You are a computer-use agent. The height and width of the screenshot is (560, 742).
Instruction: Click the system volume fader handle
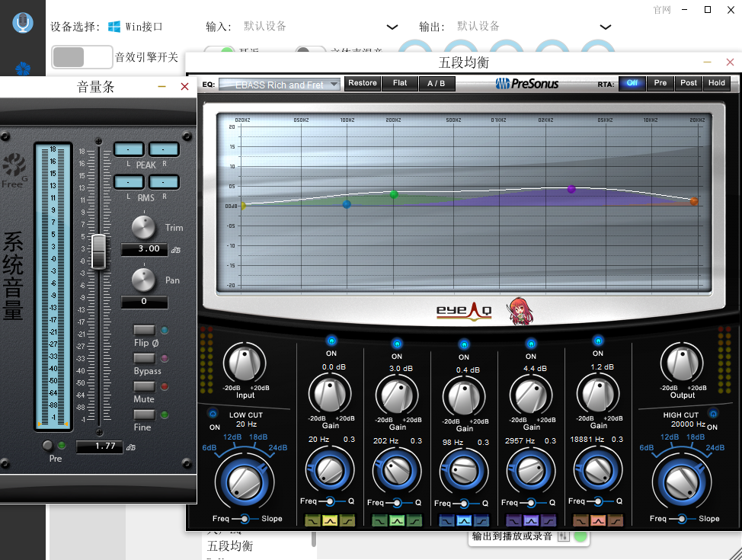[98, 252]
